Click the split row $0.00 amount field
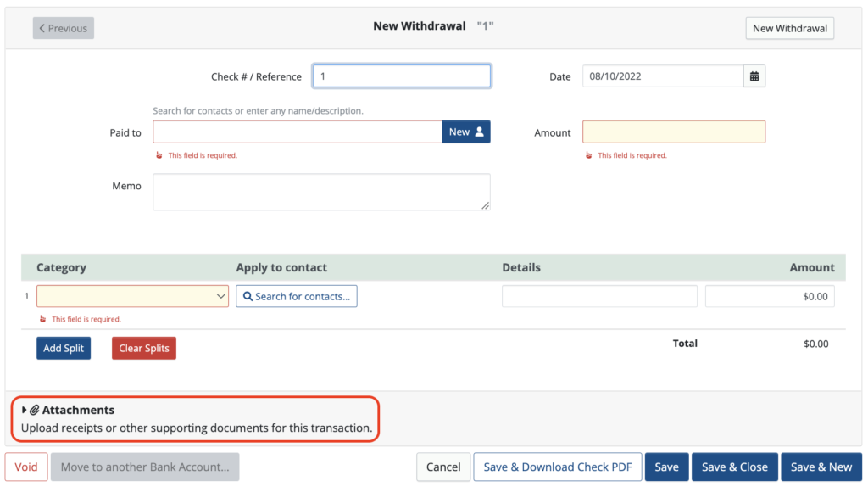 point(769,296)
